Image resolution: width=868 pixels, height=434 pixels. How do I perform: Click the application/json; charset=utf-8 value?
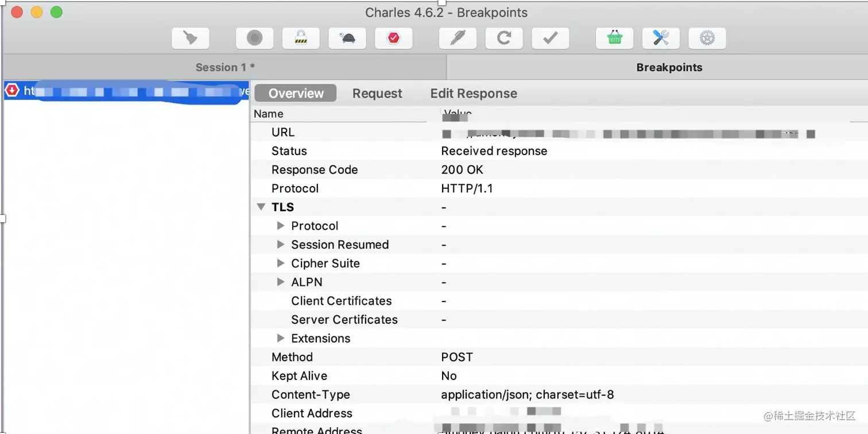tap(528, 394)
